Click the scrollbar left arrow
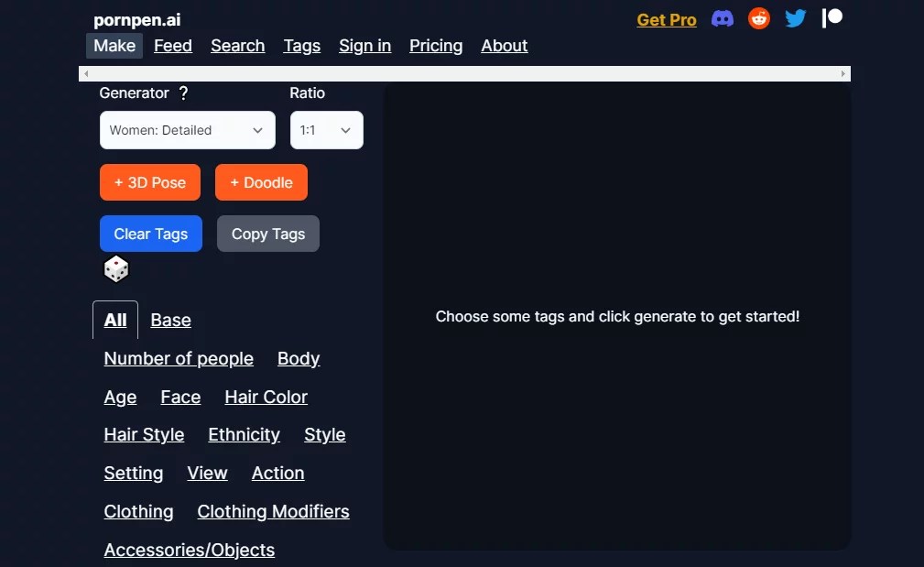The height and width of the screenshot is (567, 924). (x=86, y=73)
